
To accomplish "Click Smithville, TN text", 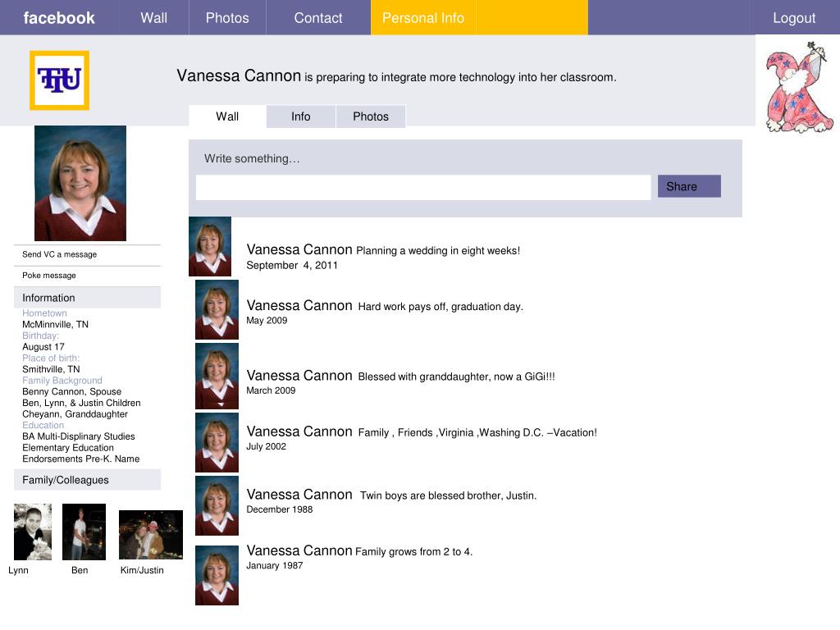I will pos(51,369).
